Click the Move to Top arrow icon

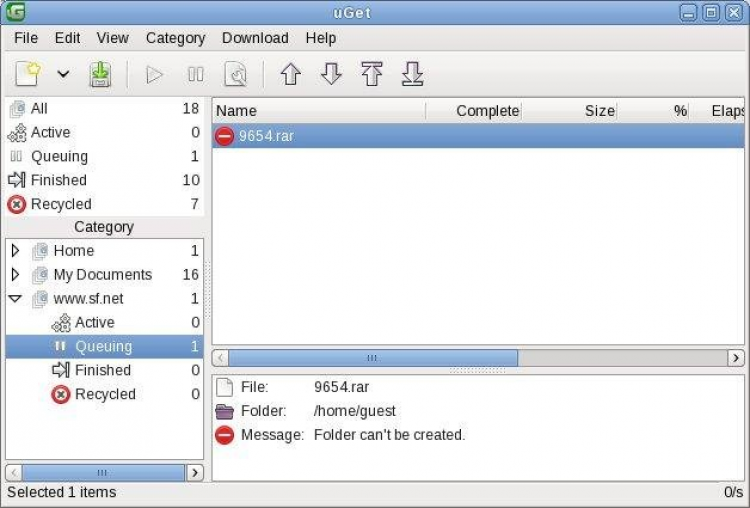coord(372,74)
